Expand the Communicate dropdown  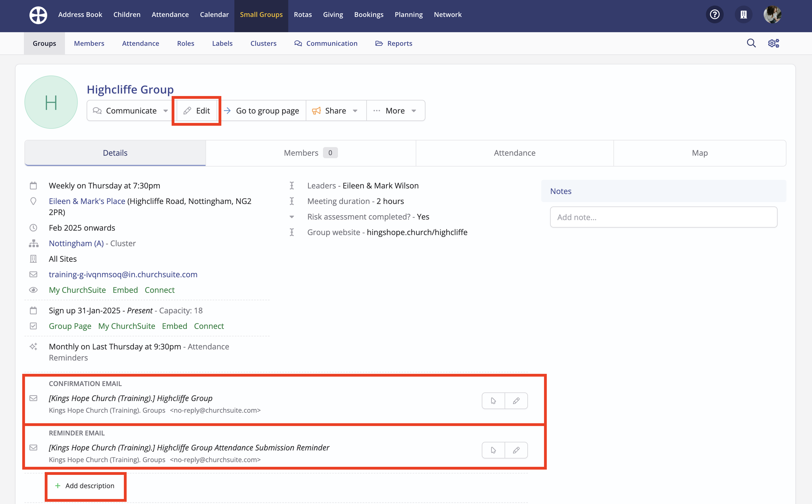[x=131, y=111]
